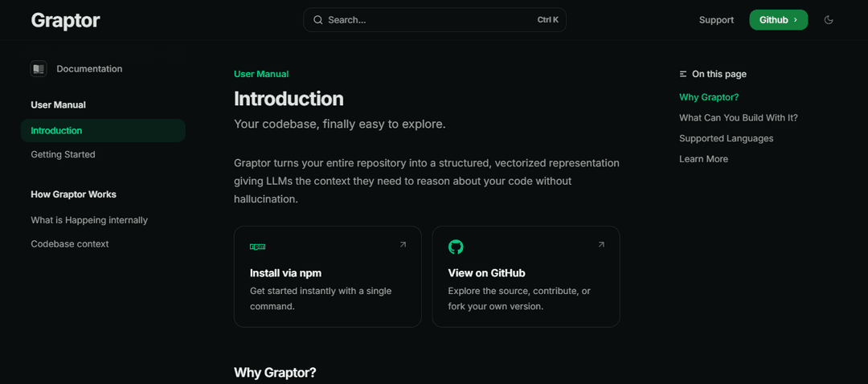Open Getting Started in the sidebar
The width and height of the screenshot is (868, 384).
(x=63, y=154)
